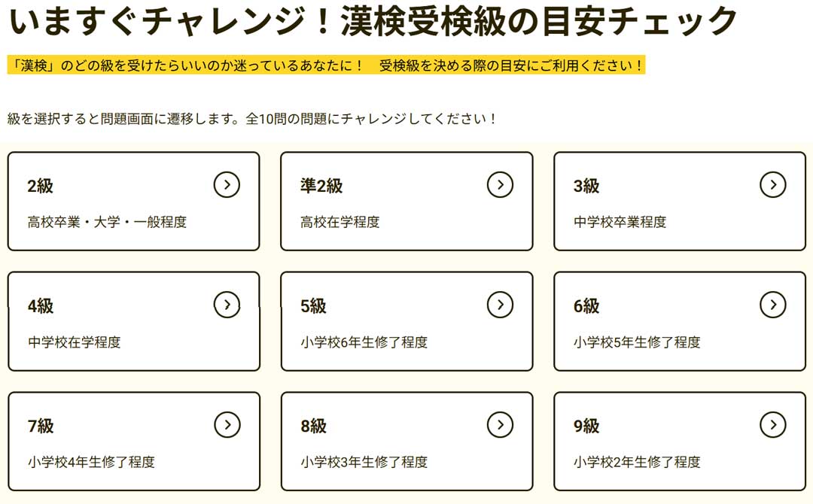Open the 準2級 level title
This screenshot has height=504, width=813.
point(321,186)
